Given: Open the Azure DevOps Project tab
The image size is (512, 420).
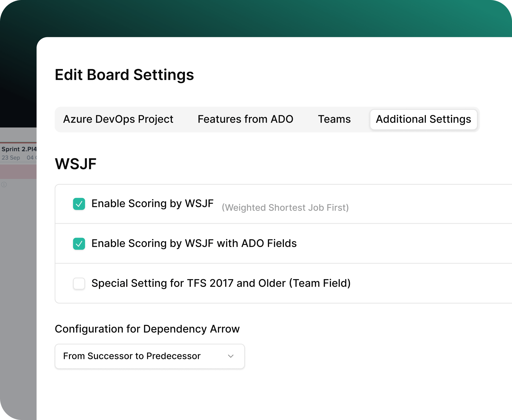Looking at the screenshot, I should [118, 119].
